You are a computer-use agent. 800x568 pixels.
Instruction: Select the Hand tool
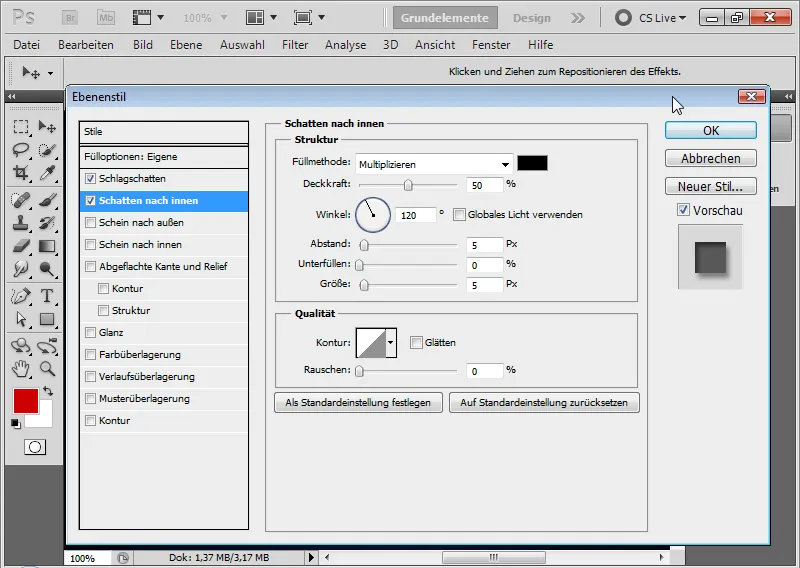tap(21, 368)
